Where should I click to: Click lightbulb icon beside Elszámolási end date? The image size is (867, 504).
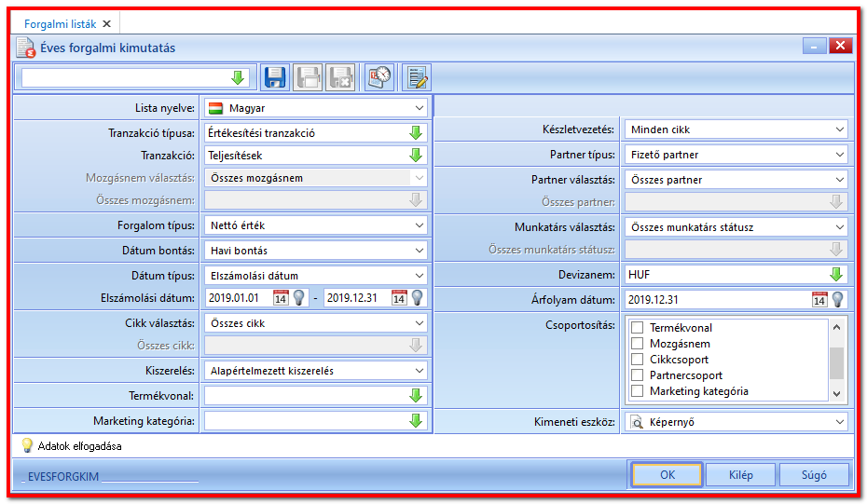(x=418, y=298)
